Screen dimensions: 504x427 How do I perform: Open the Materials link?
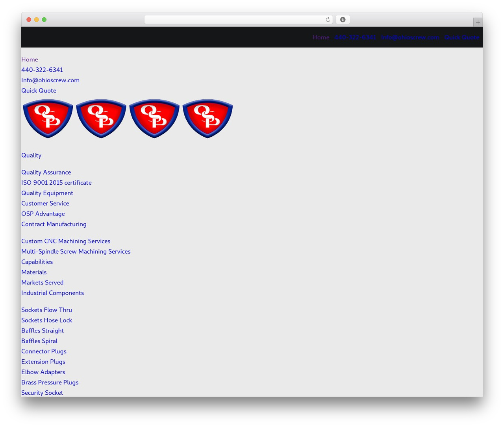point(34,272)
